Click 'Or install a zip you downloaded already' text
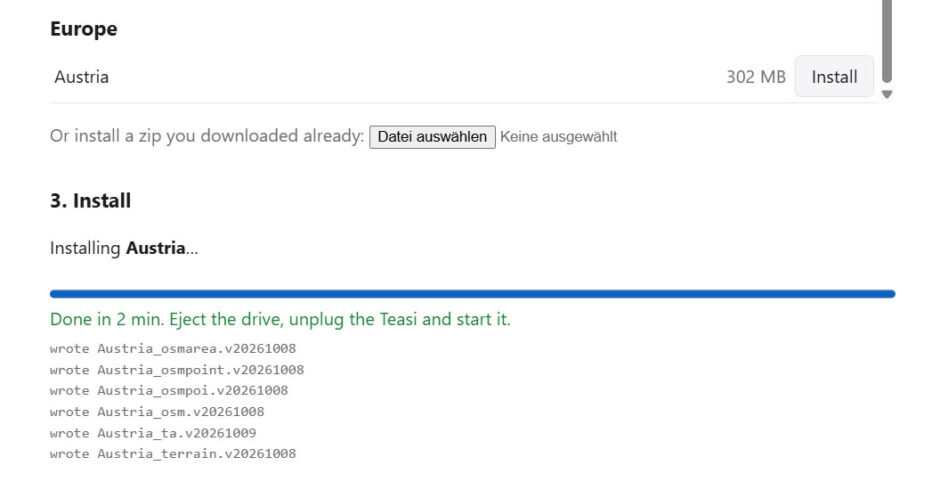 (207, 136)
